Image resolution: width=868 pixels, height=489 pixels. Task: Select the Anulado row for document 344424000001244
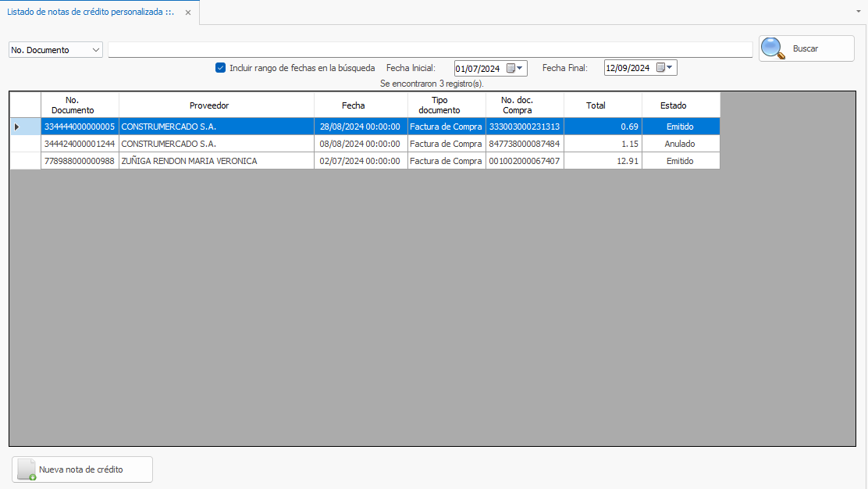coord(679,144)
